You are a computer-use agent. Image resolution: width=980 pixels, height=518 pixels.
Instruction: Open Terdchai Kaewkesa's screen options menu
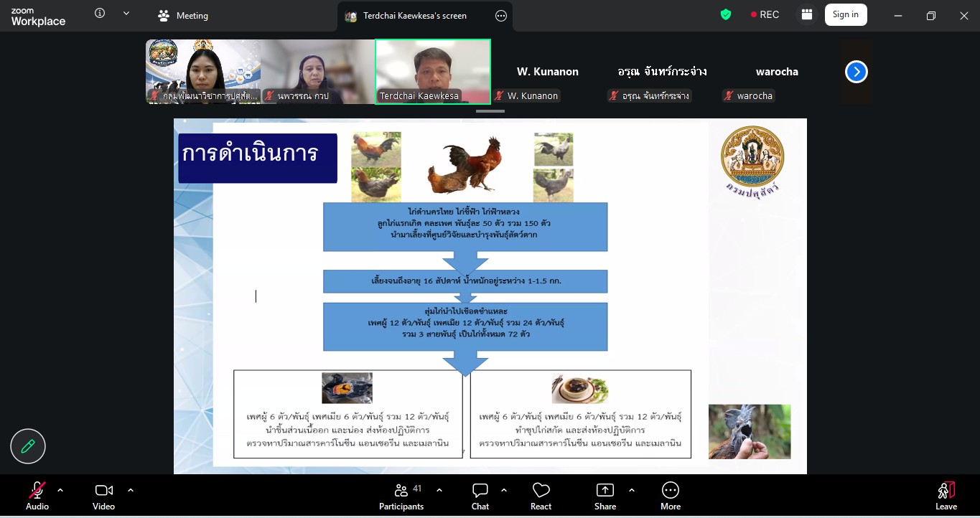point(501,16)
